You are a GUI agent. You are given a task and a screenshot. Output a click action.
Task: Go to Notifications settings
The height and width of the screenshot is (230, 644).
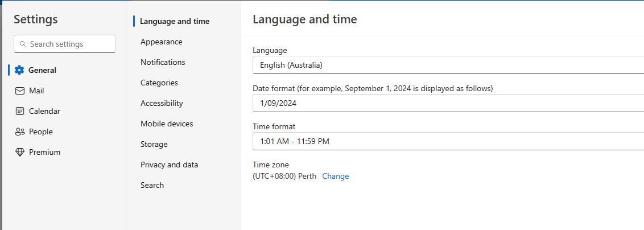[x=163, y=62]
